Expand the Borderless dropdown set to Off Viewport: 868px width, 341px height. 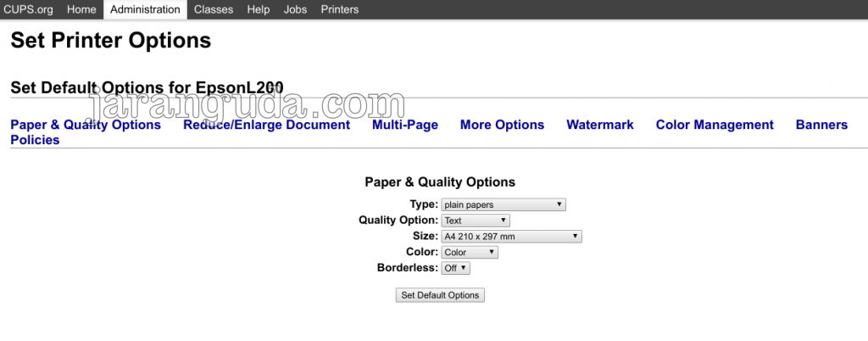click(x=455, y=268)
